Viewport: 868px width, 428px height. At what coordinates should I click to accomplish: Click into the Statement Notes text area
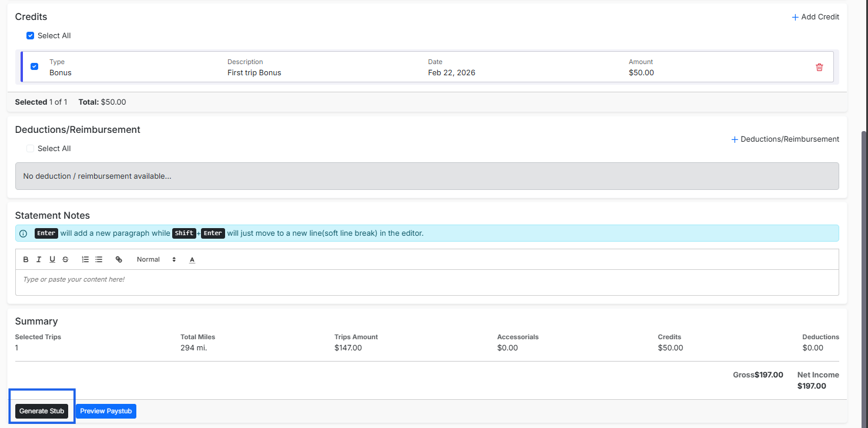pos(427,282)
